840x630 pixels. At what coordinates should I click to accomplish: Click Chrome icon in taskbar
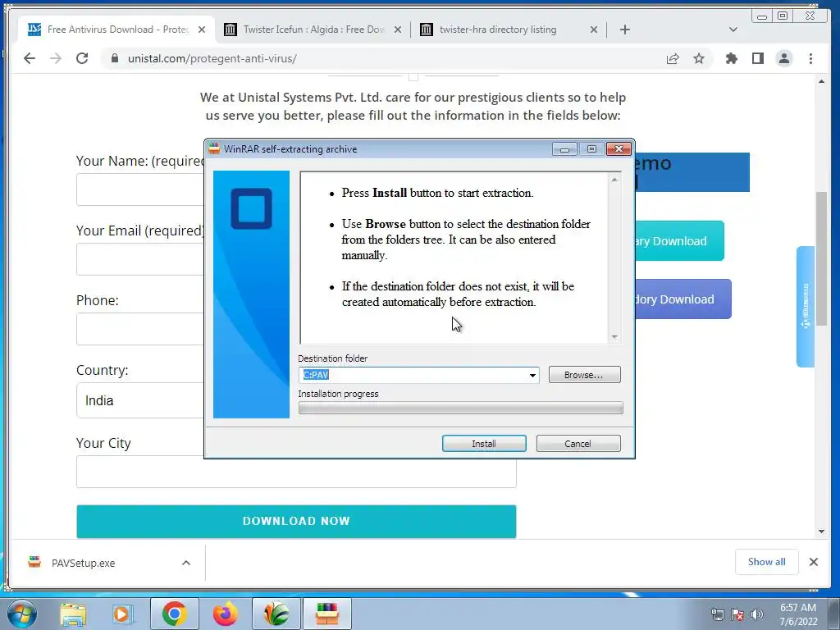[174, 614]
